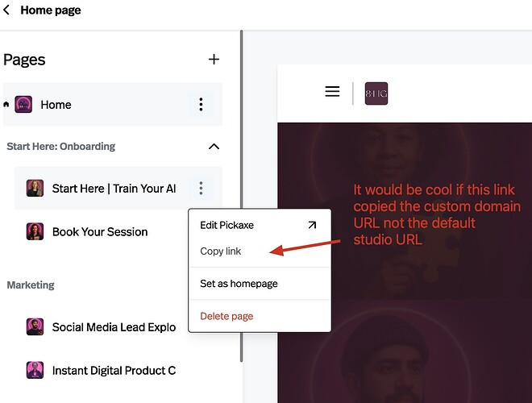Click the Book Your Session avatar thumbnail

click(x=35, y=231)
